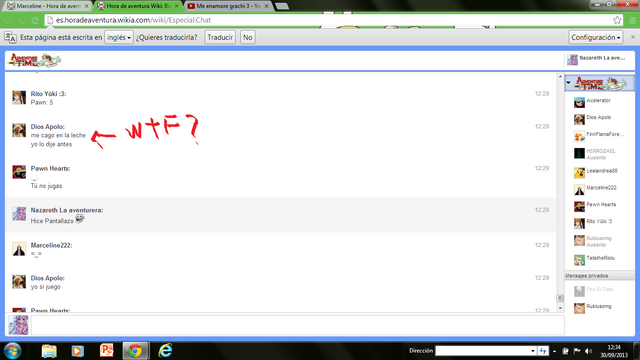Click the translate icon in the translation bar
The image size is (640, 360).
(x=10, y=38)
